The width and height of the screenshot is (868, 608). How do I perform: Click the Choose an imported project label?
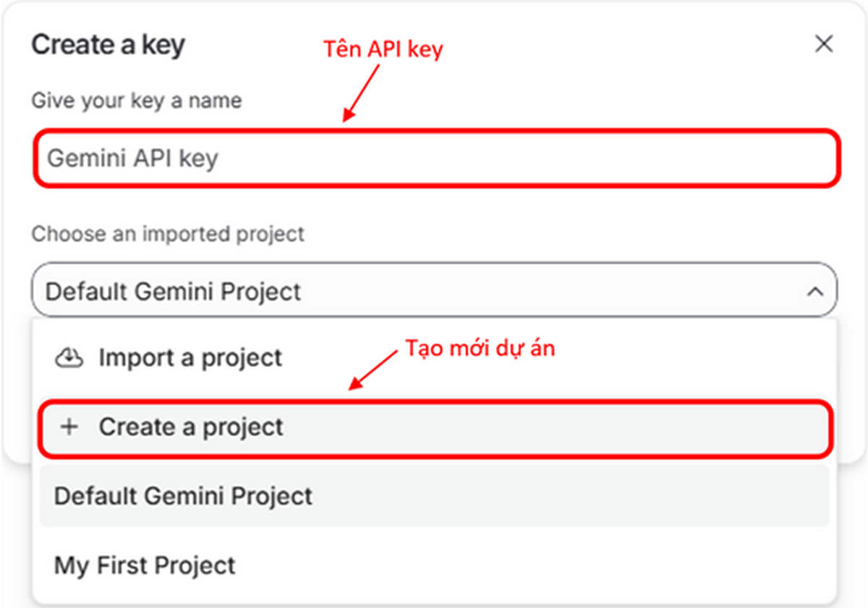pyautogui.click(x=168, y=234)
